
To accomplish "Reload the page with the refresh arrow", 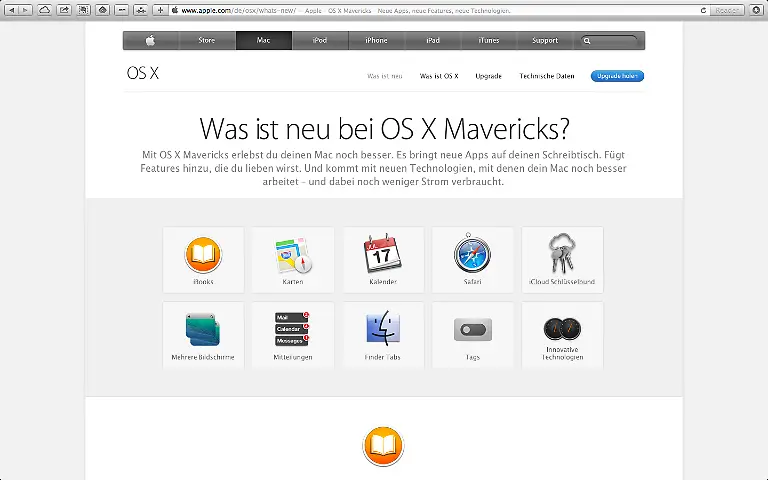I will [x=703, y=10].
